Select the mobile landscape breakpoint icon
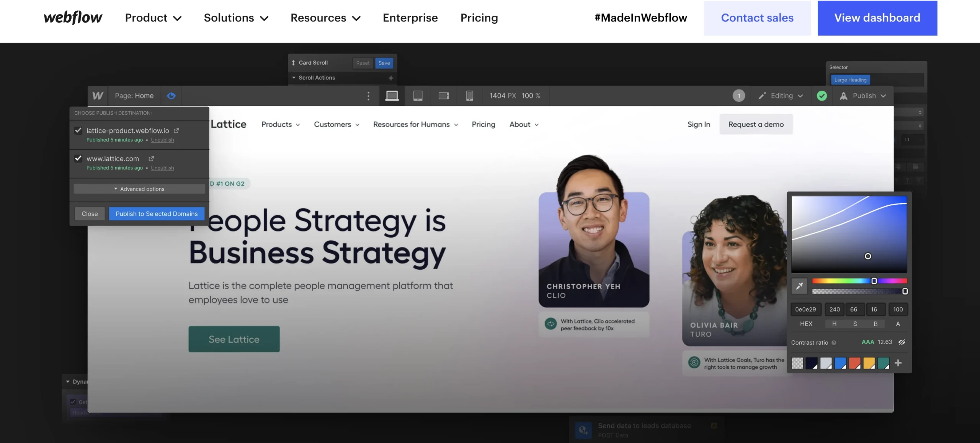Screen dimensions: 980x443 444,96
